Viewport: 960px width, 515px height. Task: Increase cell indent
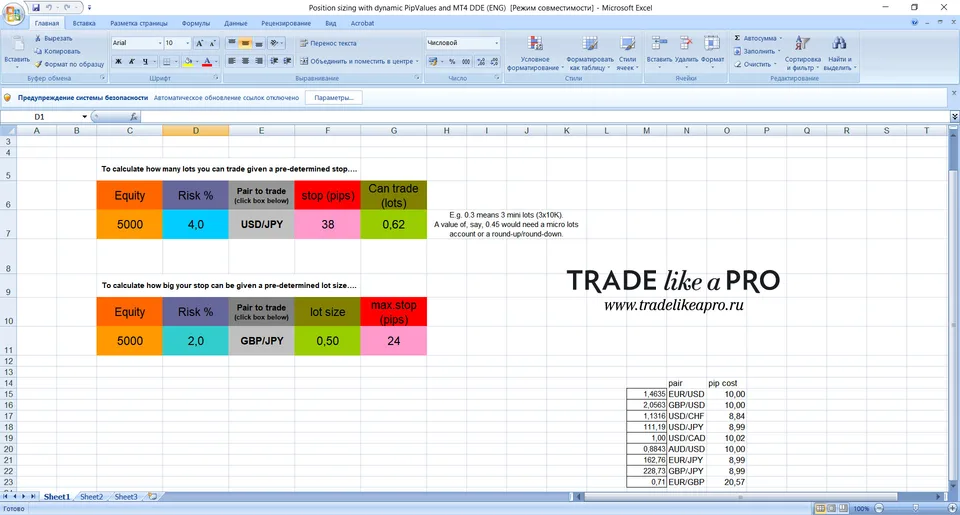click(x=287, y=61)
